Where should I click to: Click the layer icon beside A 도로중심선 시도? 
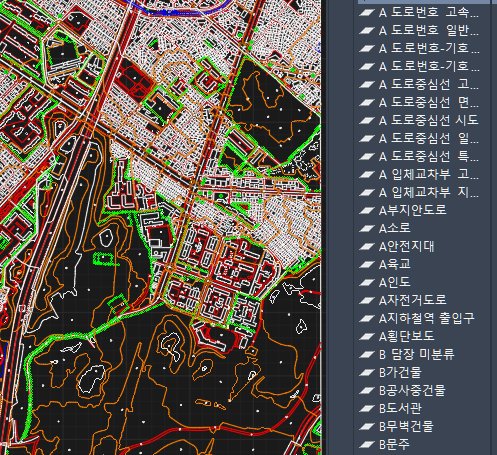[367, 121]
